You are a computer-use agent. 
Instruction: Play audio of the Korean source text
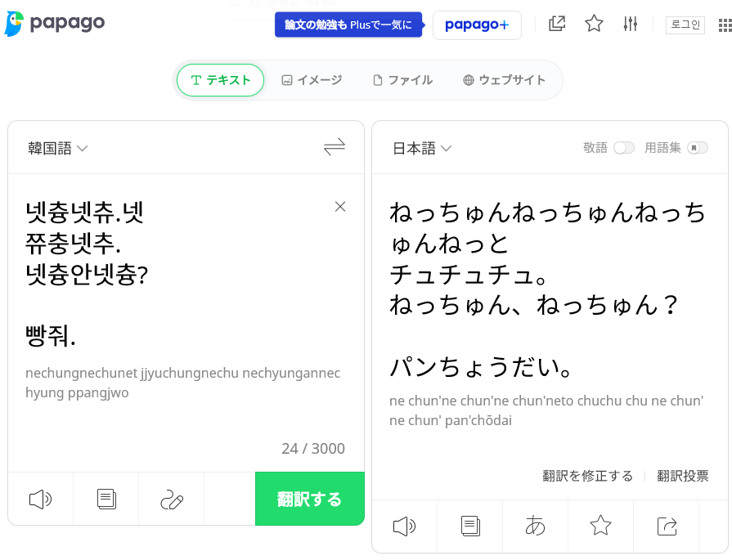pyautogui.click(x=40, y=500)
